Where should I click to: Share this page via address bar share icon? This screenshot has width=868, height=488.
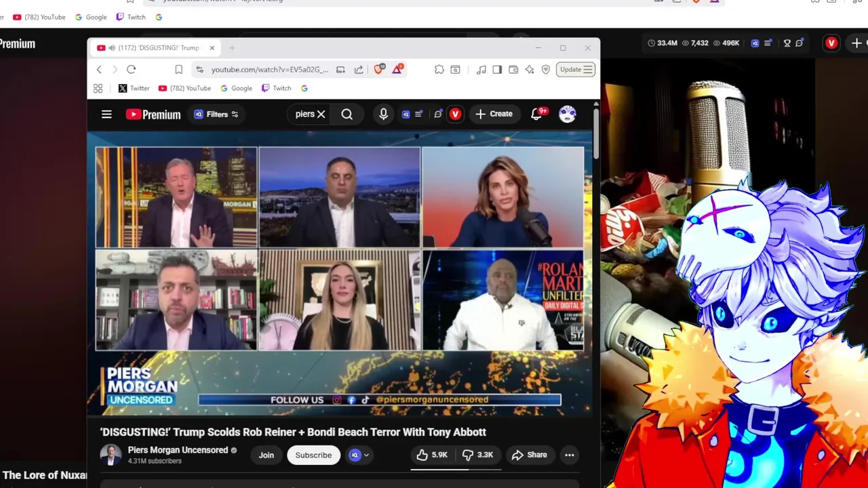359,69
